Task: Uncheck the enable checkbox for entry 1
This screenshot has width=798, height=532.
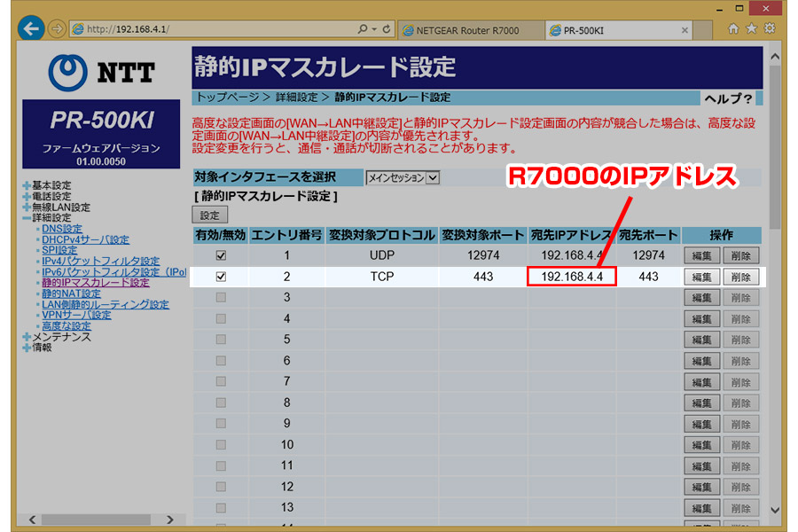Action: pos(221,255)
